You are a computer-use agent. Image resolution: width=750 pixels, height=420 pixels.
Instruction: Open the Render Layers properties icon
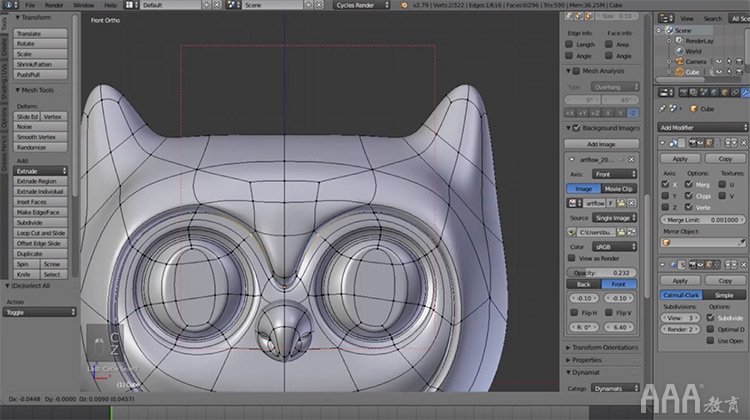pos(694,92)
